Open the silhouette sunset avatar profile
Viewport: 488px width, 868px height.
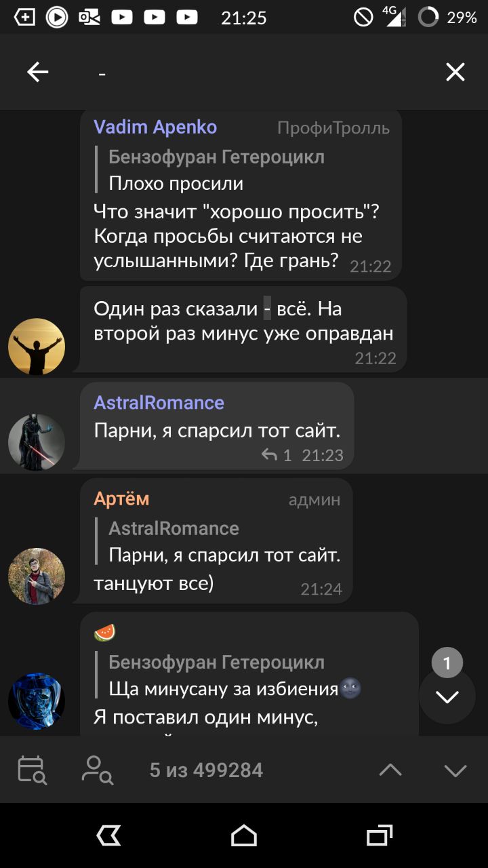coord(37,347)
